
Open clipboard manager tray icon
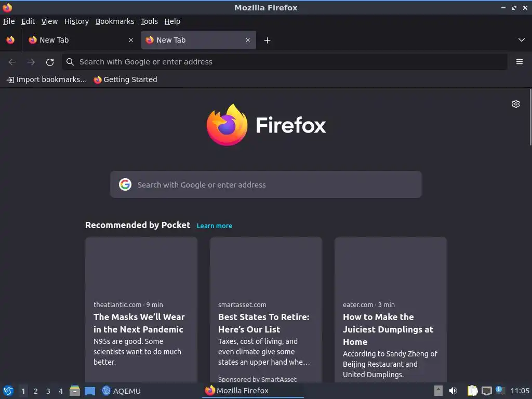472,391
